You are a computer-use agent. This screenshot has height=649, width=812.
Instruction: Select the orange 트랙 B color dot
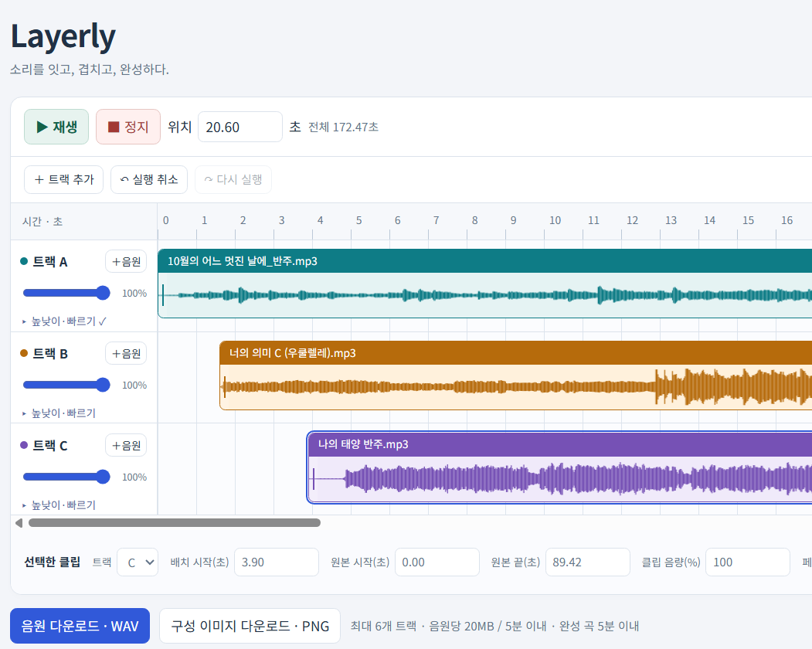click(x=24, y=353)
